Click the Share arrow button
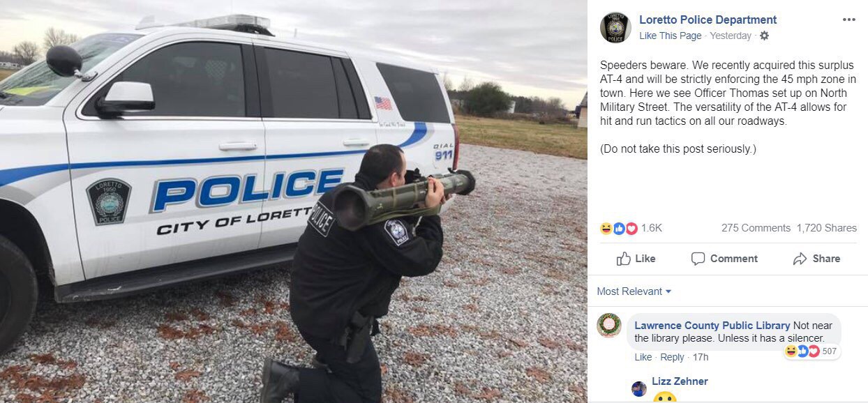This screenshot has height=403, width=868. (x=816, y=259)
